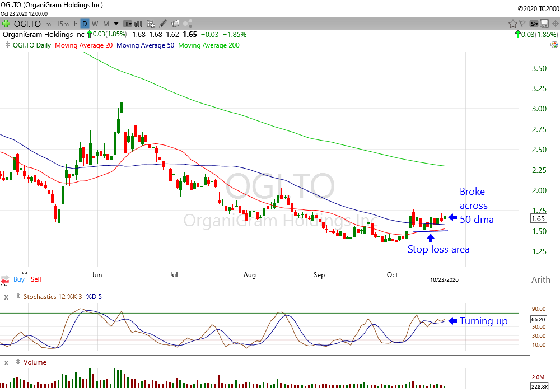This screenshot has width=560, height=392.
Task: Click the OGI.TO symbol box
Action: point(27,24)
